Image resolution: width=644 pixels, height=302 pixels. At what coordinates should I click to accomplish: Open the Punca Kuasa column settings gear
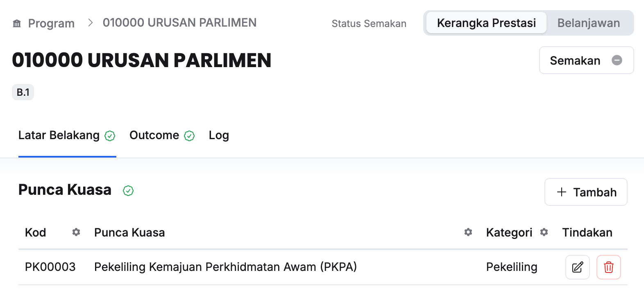coord(468,232)
